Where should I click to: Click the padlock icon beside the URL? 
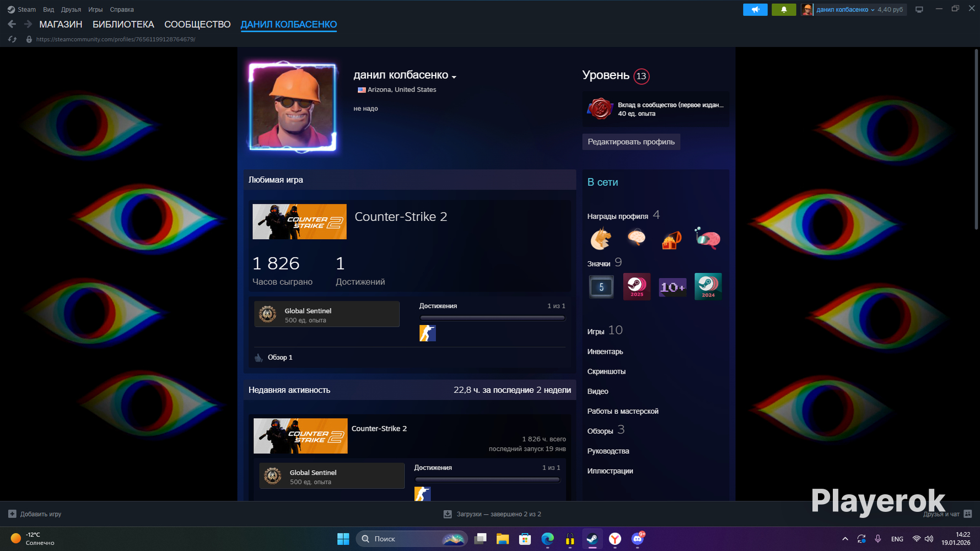29,40
